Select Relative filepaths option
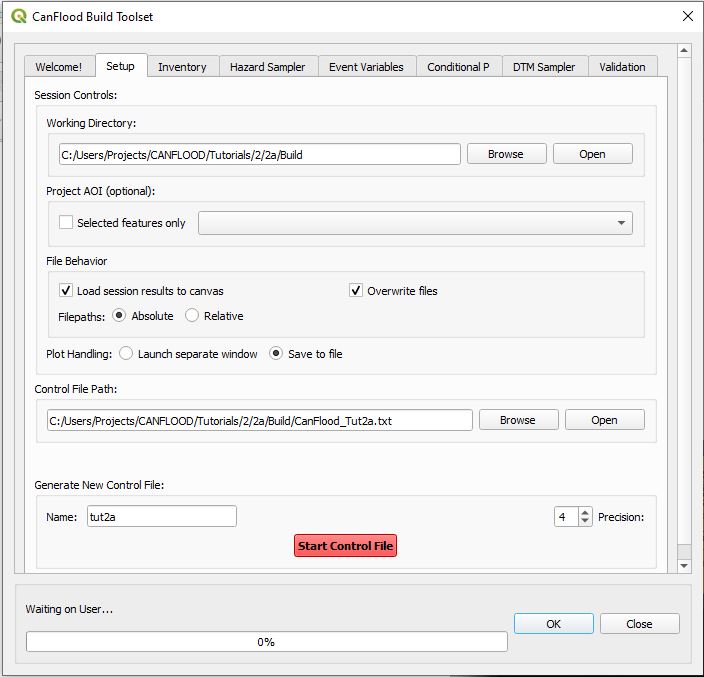 point(192,316)
